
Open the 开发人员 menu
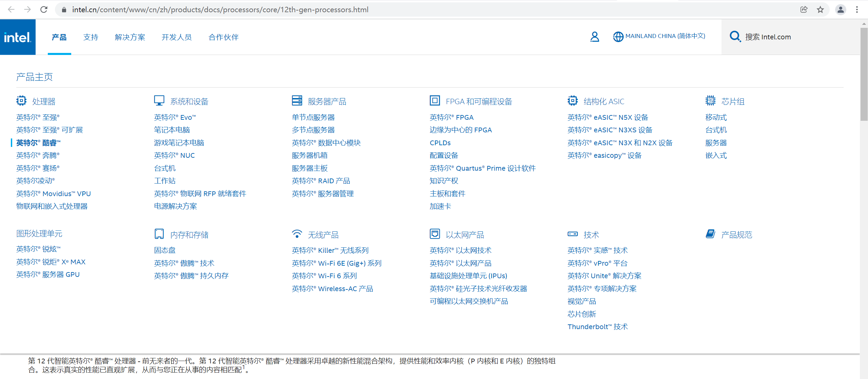point(176,37)
